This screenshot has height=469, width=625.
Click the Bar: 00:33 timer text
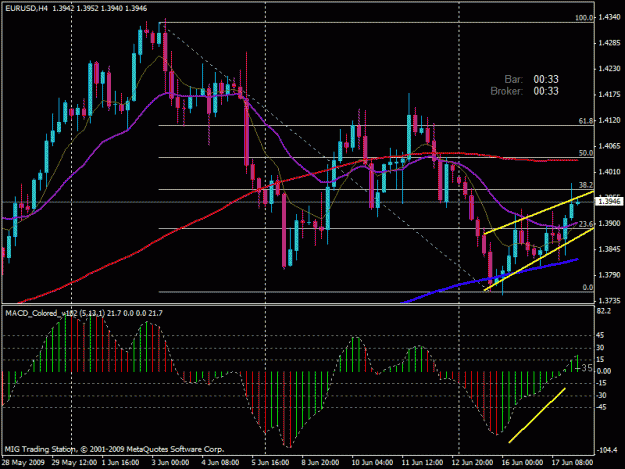[531, 79]
